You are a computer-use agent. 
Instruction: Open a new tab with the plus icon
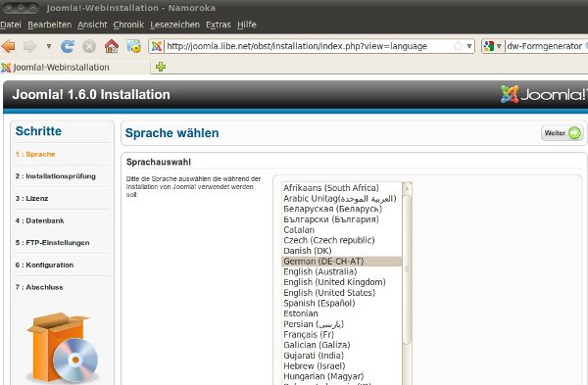point(161,67)
